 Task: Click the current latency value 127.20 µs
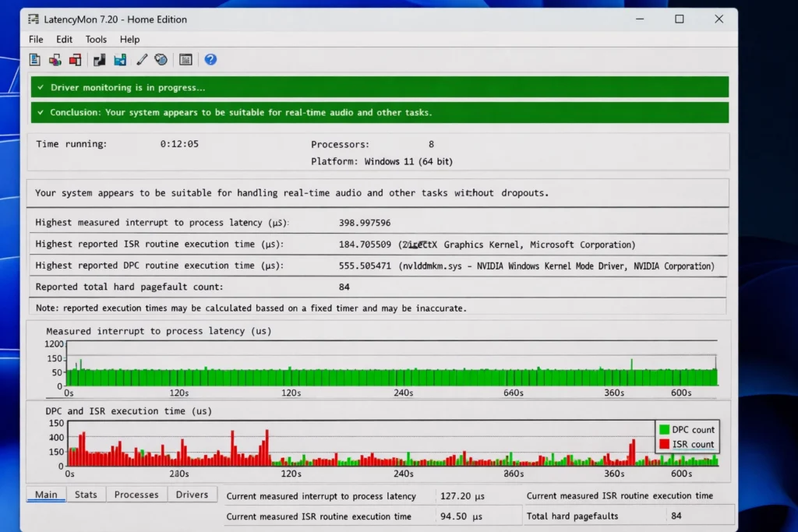pyautogui.click(x=462, y=496)
